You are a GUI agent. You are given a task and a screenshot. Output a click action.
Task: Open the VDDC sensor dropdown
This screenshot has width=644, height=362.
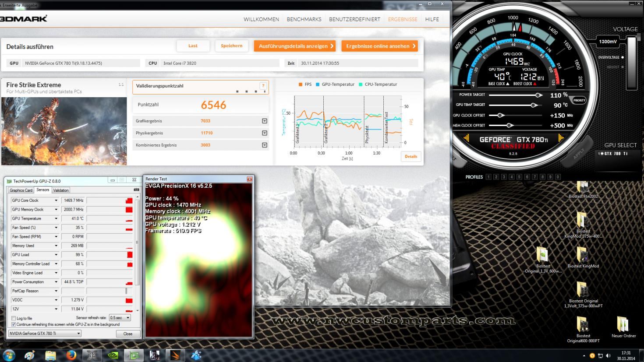click(56, 300)
